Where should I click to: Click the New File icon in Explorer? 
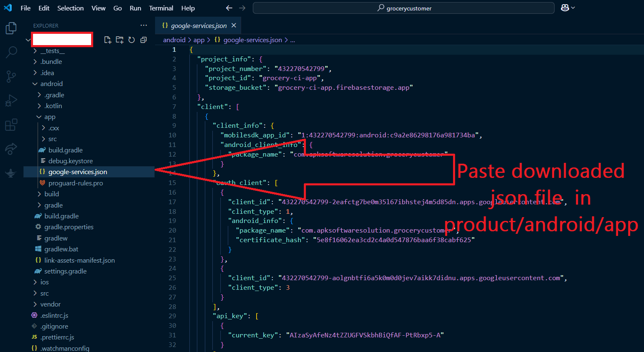107,40
